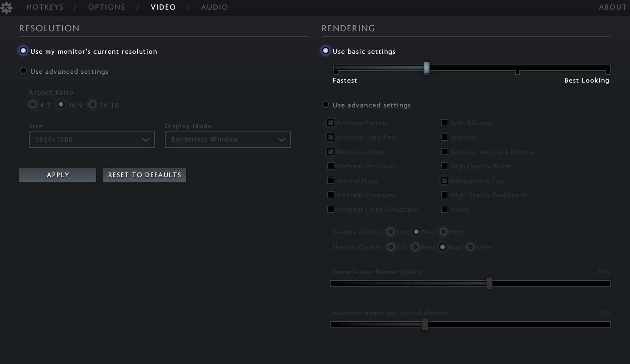Toggle the VSync checkbox

click(x=445, y=209)
